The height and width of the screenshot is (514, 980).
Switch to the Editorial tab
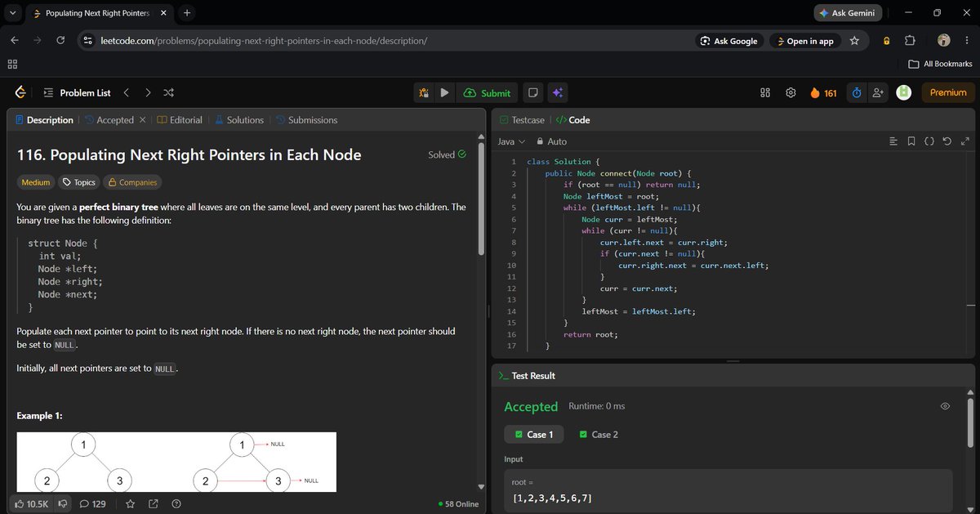[180, 120]
